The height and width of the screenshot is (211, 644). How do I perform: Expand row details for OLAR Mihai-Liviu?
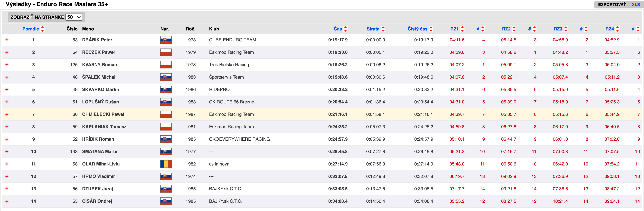(x=7, y=164)
